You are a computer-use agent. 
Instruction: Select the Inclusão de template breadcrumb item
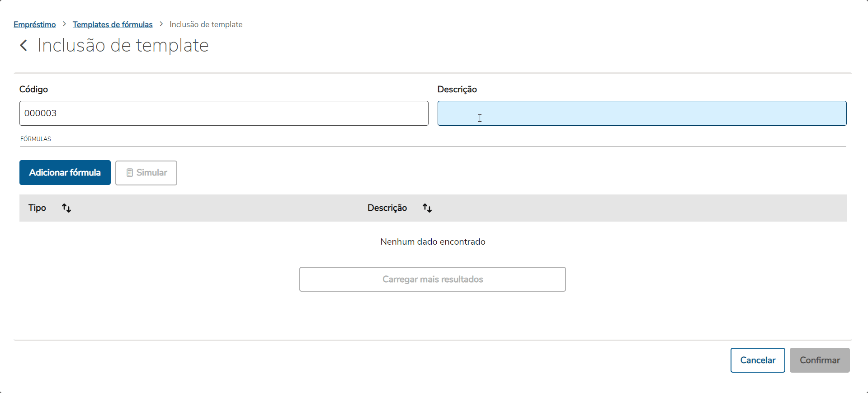[206, 24]
